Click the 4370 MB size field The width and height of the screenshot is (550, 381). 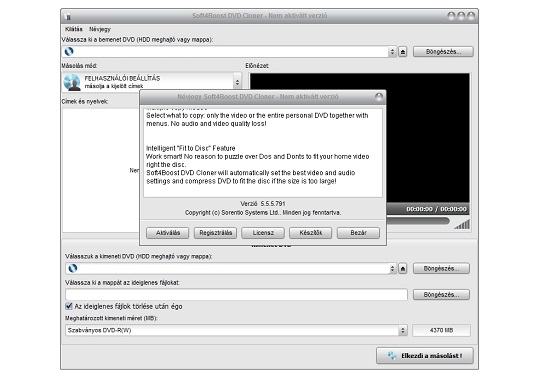[x=441, y=330]
